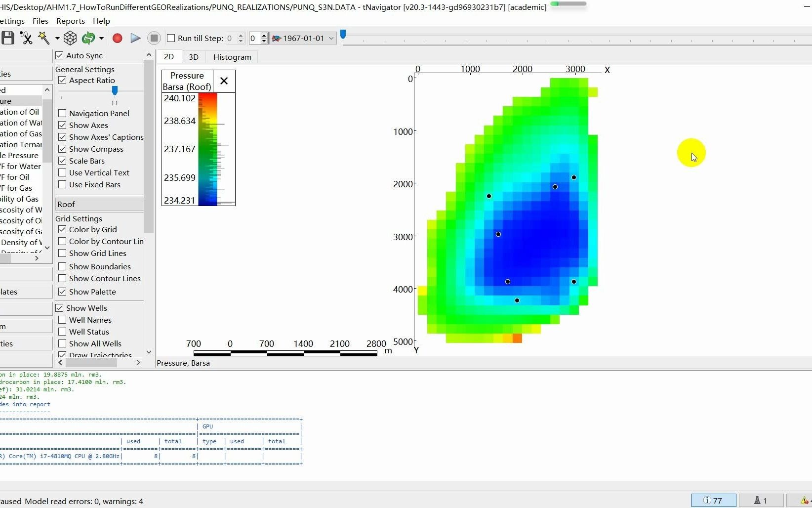The image size is (812, 508).
Task: Toggle the Show Palette checkbox
Action: point(62,292)
